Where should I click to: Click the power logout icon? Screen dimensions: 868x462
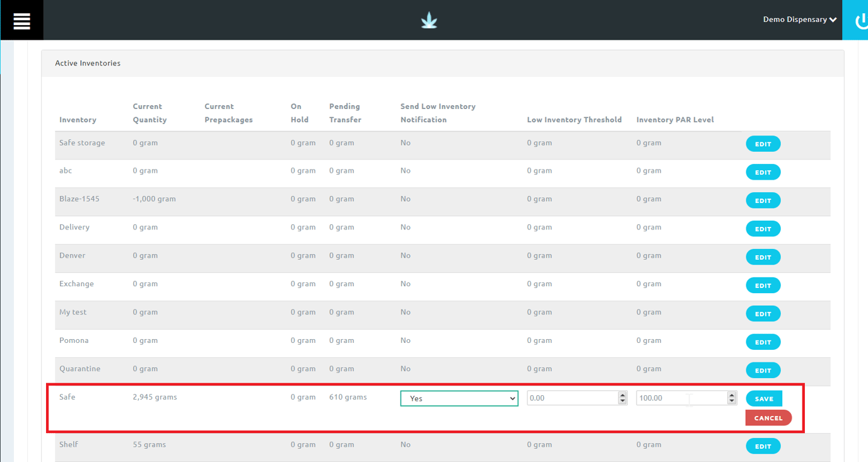[860, 21]
